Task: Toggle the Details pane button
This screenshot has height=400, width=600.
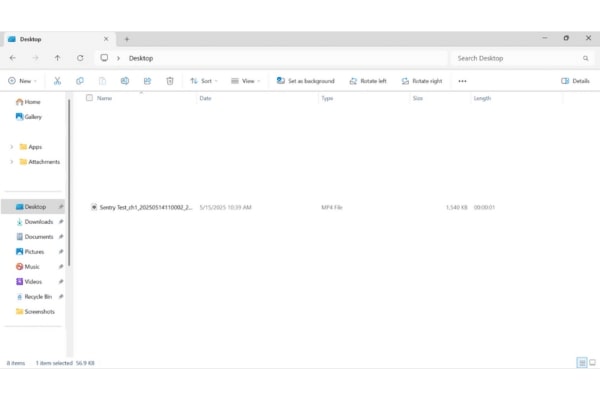Action: [x=575, y=81]
